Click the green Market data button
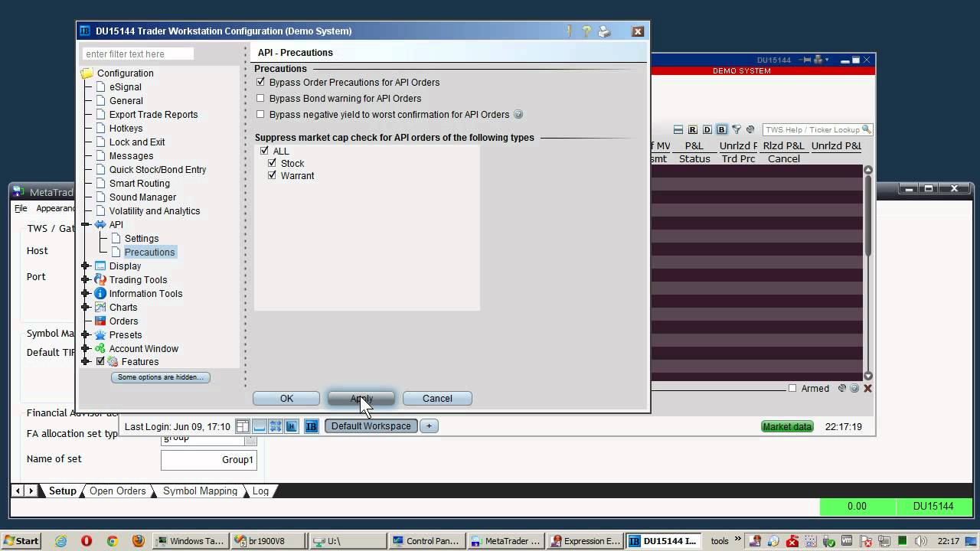This screenshot has width=980, height=551. coord(787,427)
